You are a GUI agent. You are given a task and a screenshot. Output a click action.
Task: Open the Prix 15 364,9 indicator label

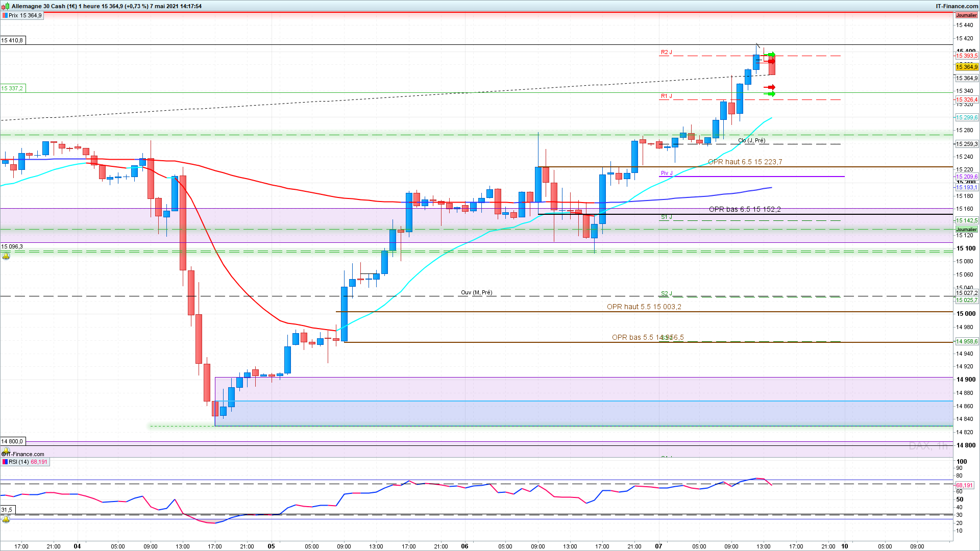pos(25,15)
